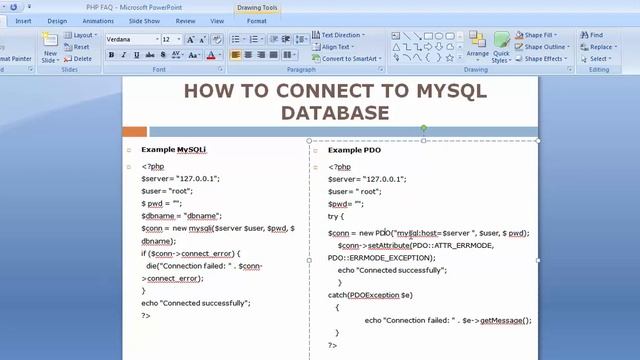Switch to the Review tab

(185, 21)
